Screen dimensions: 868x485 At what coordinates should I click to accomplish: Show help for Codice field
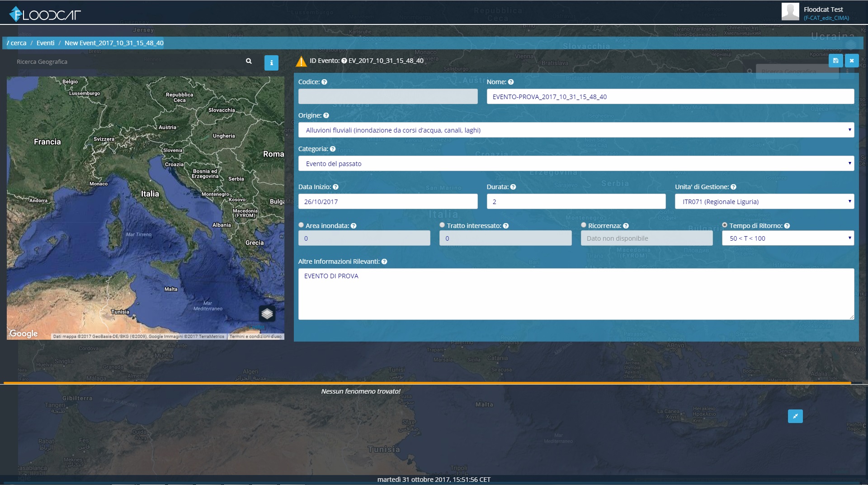324,82
